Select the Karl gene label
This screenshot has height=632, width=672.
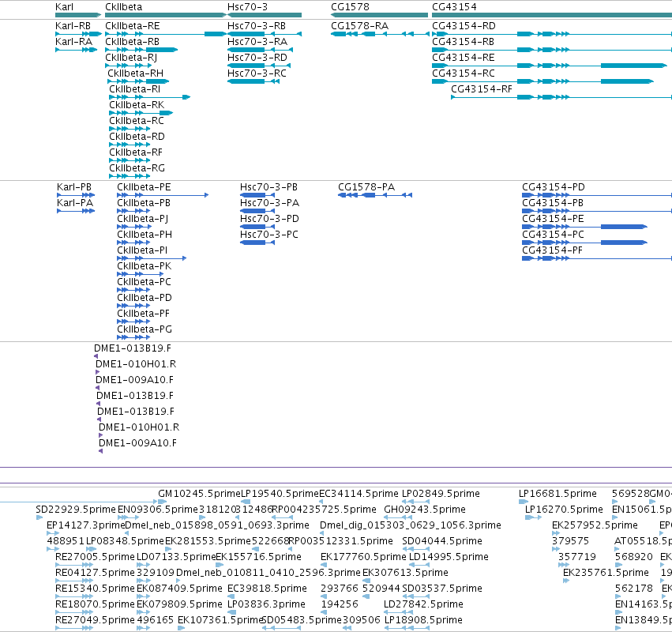tap(64, 7)
